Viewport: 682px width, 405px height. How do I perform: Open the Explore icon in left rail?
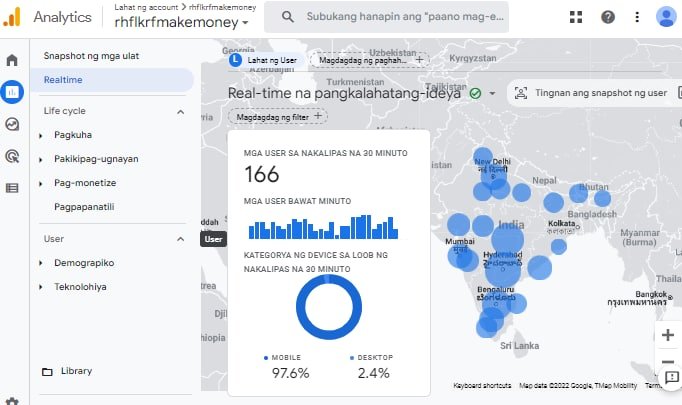[x=12, y=124]
